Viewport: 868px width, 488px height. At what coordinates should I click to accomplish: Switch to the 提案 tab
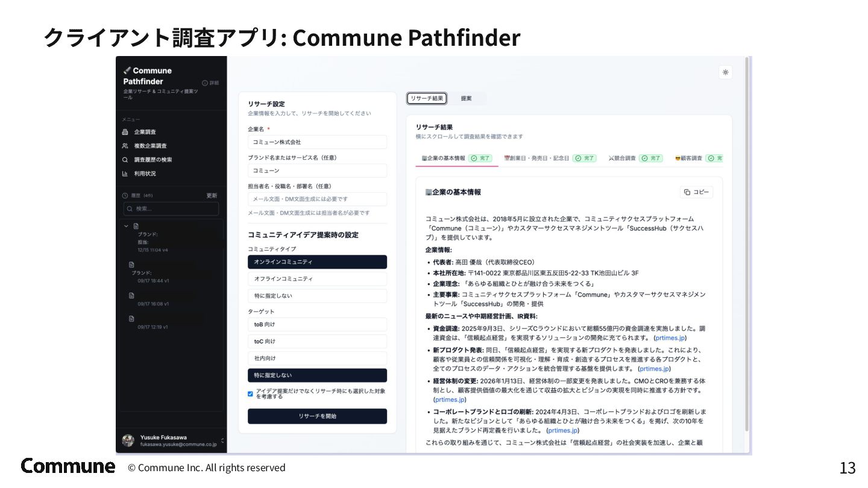466,98
